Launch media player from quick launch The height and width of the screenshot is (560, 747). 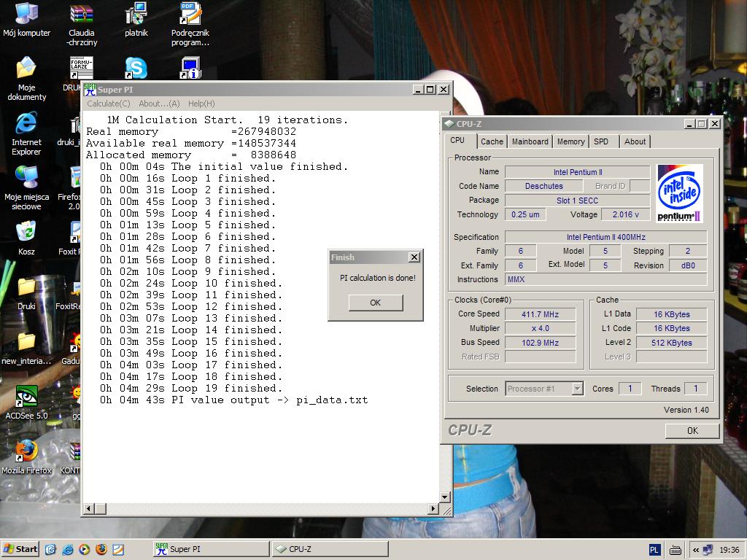[x=85, y=550]
